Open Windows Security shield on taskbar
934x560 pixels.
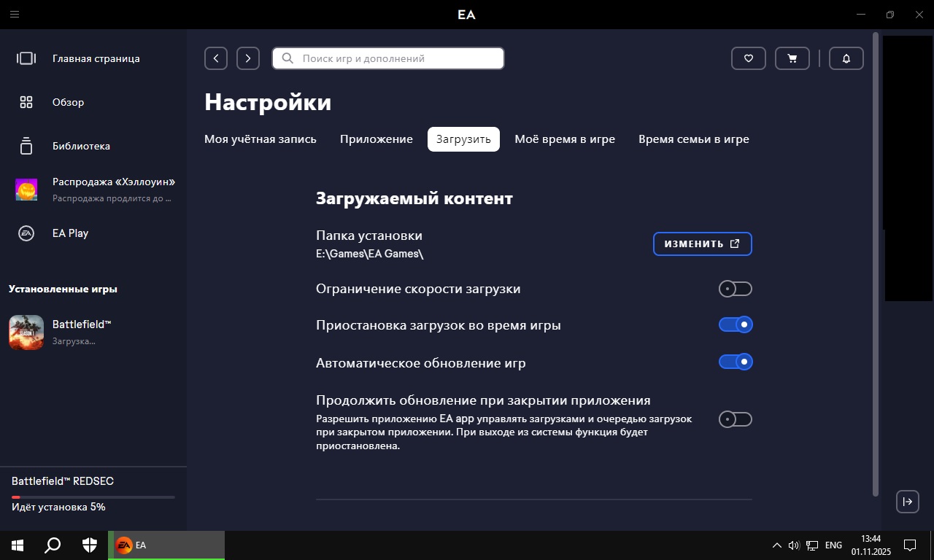(x=90, y=545)
